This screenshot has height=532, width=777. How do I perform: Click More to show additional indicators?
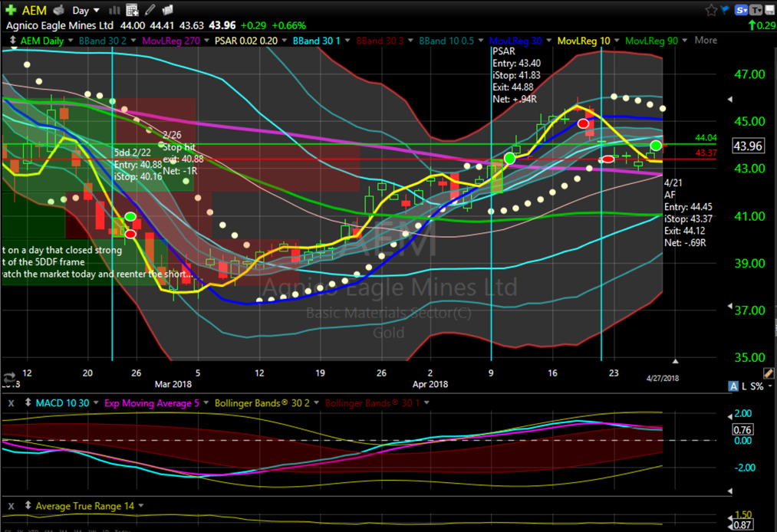point(706,40)
